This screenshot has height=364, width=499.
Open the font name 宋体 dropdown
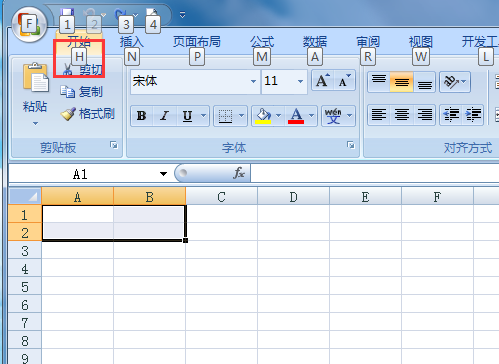tap(253, 81)
